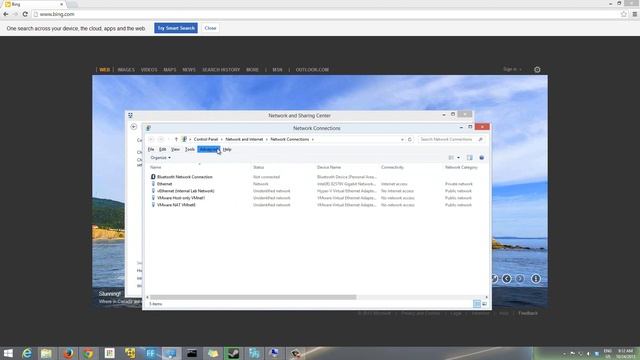Select Control Panel in the breadcrumb
This screenshot has height=360, width=640.
pos(206,140)
